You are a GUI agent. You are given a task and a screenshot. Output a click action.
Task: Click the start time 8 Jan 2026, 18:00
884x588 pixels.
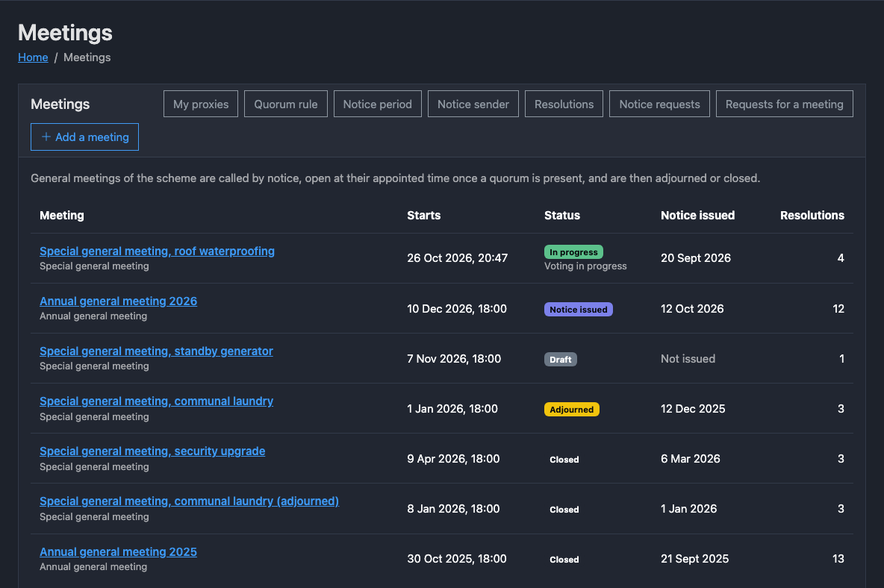(x=453, y=509)
